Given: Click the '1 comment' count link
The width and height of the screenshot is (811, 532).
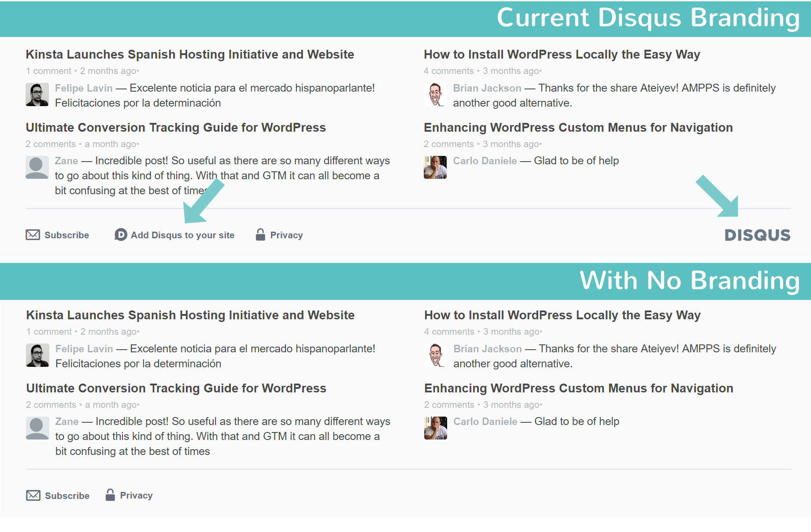Looking at the screenshot, I should click(x=48, y=71).
